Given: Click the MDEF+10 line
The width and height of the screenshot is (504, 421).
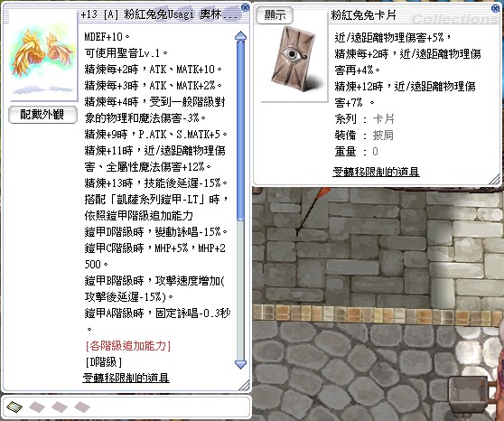Looking at the screenshot, I should (x=107, y=37).
